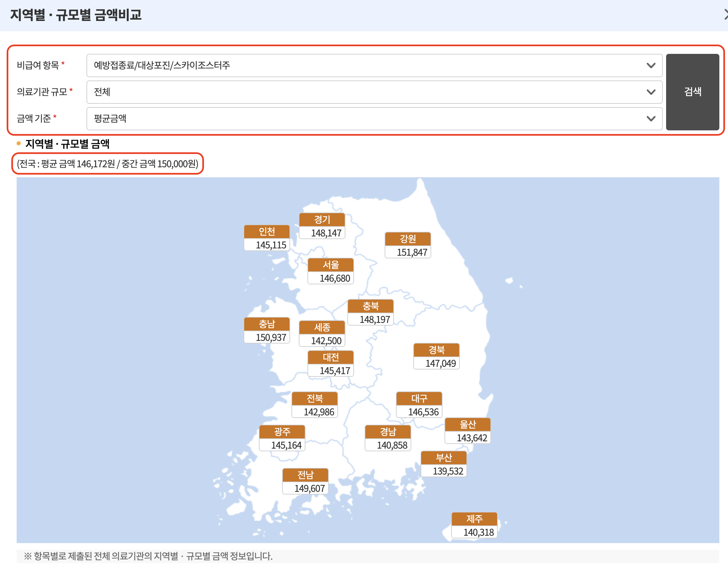Click the 경북 price value 147,049

click(440, 363)
